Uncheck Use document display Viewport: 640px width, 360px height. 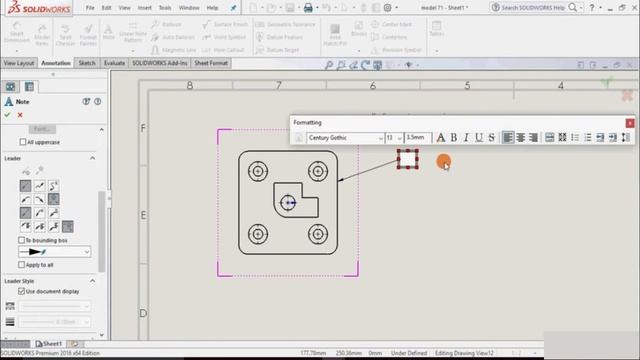(22, 291)
